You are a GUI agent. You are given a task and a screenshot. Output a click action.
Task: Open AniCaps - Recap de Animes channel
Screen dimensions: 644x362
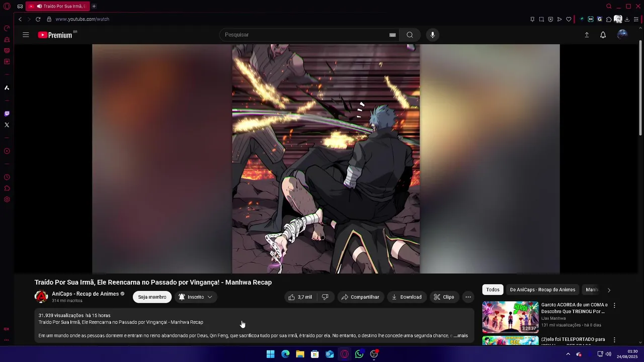(85, 294)
